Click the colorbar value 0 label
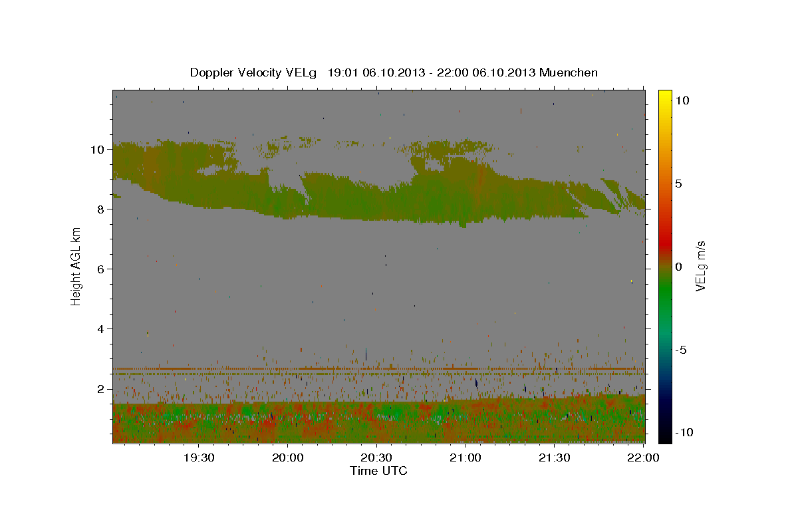This screenshot has height=532, width=798. (679, 267)
